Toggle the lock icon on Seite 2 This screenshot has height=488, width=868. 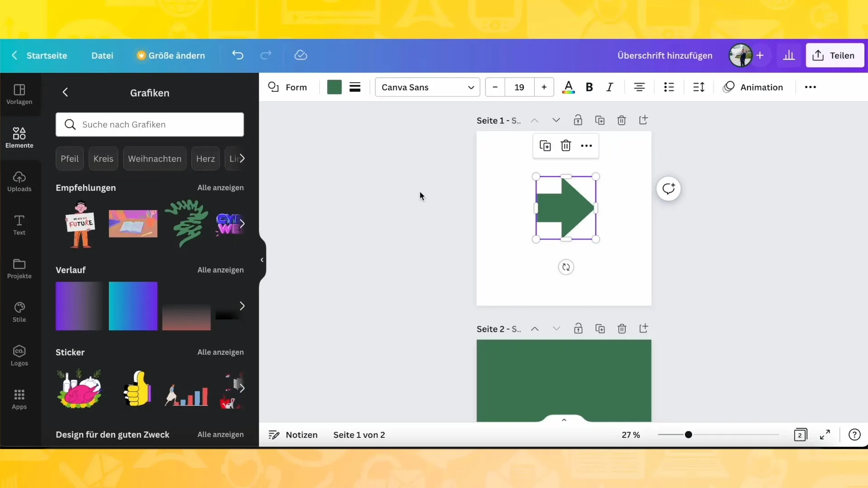[578, 328]
